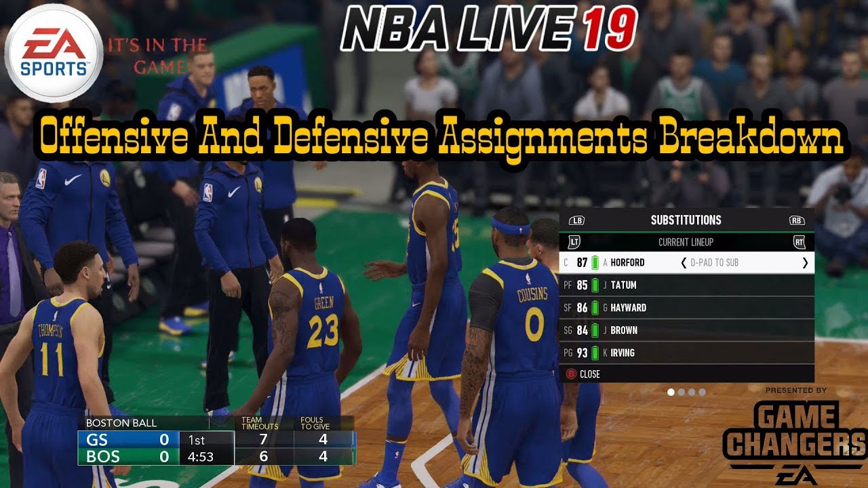Select the third page indicator dot
Image resolution: width=868 pixels, height=488 pixels.
[692, 392]
